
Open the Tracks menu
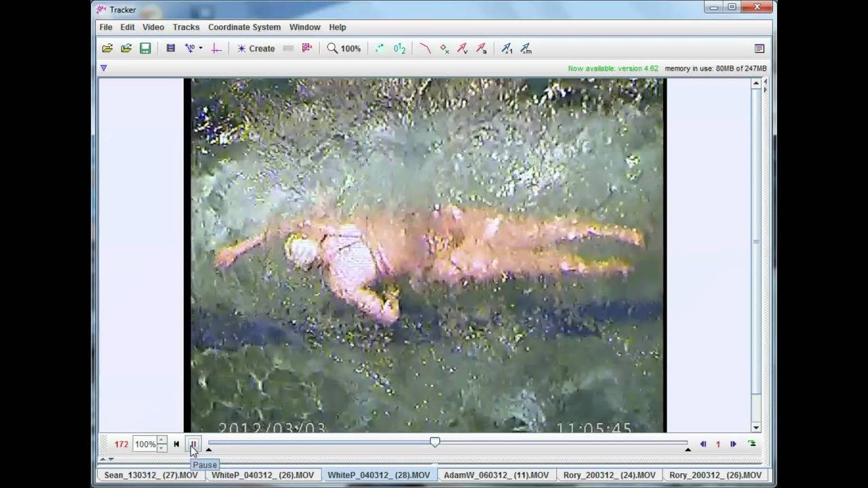point(186,27)
